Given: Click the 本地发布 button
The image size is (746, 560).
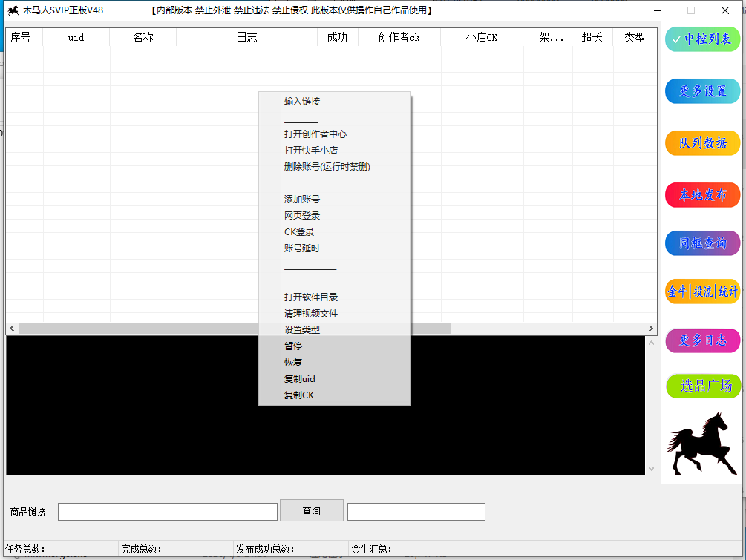Looking at the screenshot, I should [702, 195].
